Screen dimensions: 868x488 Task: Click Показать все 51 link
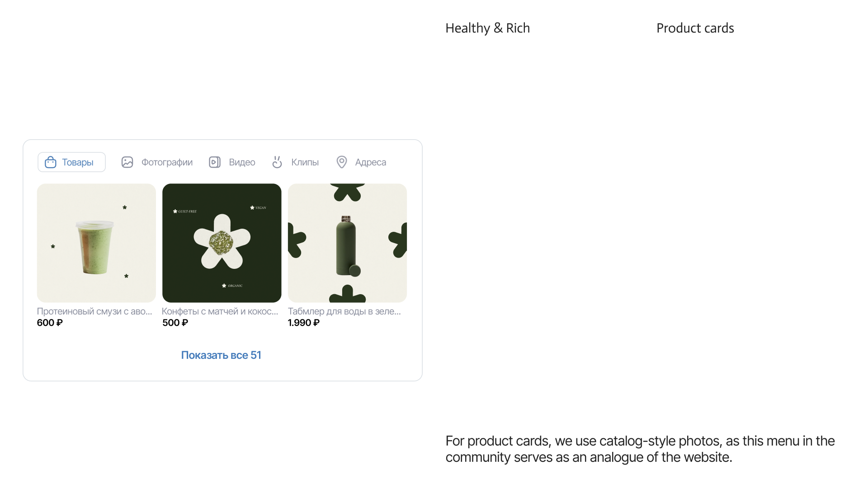[x=221, y=355]
